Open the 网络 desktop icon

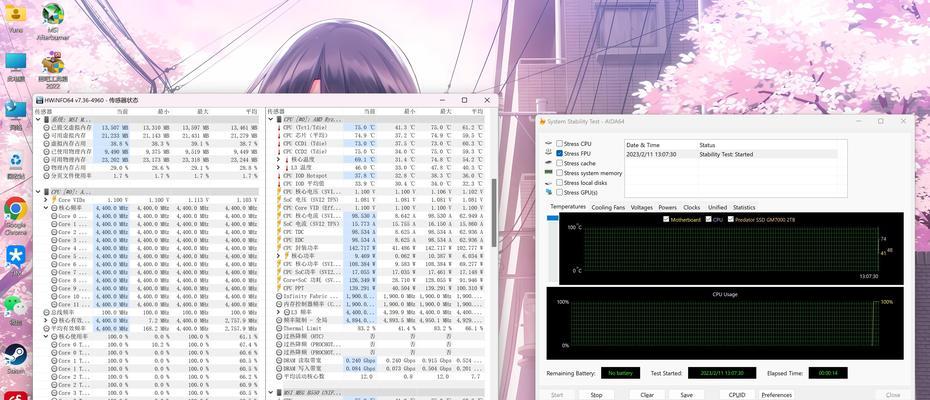point(15,116)
